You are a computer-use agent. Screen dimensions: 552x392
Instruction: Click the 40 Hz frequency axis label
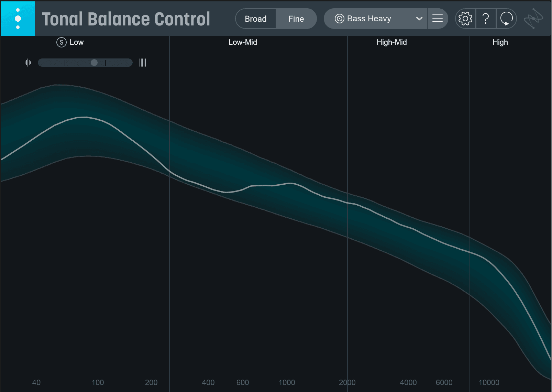click(36, 382)
